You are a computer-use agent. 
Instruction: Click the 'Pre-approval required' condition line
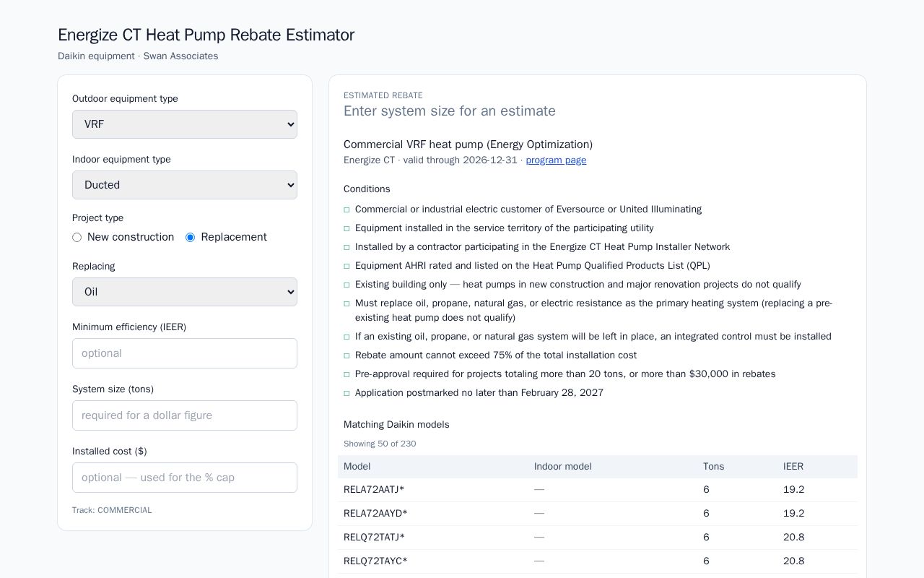[x=565, y=374]
